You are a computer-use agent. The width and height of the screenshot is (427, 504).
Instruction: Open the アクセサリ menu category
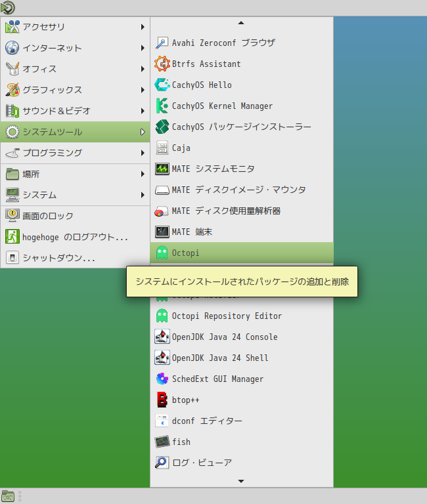tap(76, 27)
